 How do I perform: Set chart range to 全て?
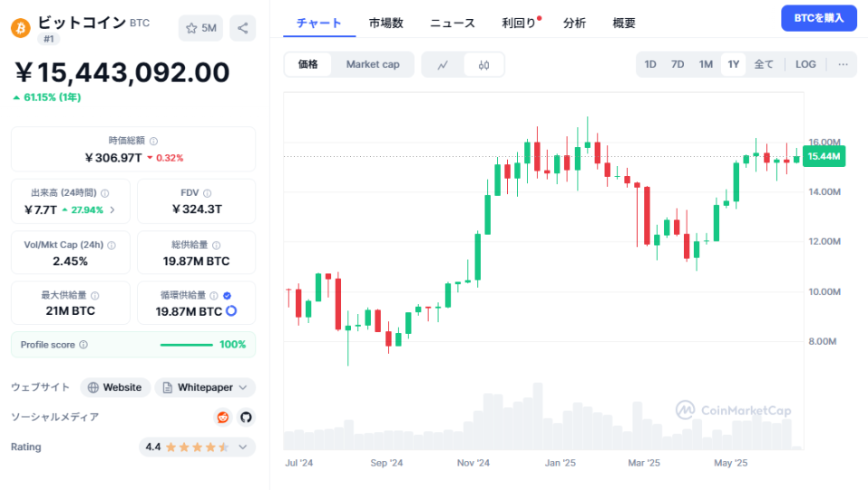point(764,64)
